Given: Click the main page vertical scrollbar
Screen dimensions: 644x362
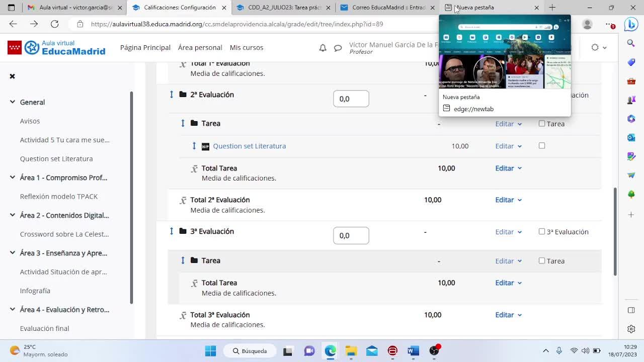Looking at the screenshot, I should [614, 231].
